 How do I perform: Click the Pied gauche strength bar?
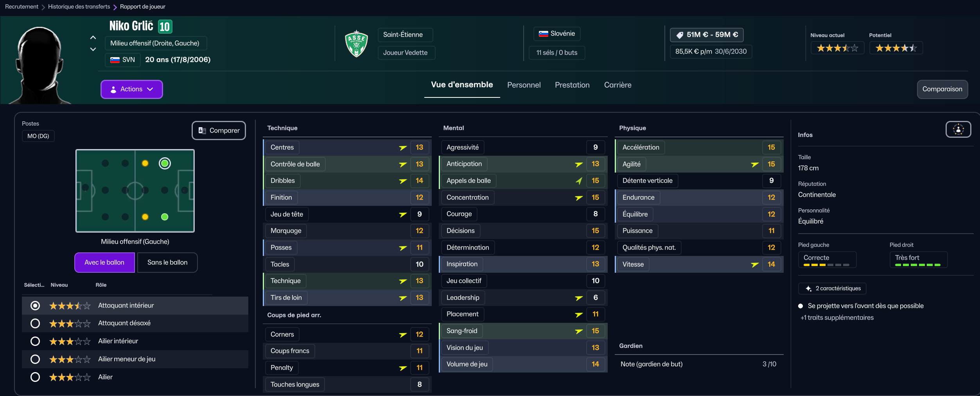(x=826, y=265)
